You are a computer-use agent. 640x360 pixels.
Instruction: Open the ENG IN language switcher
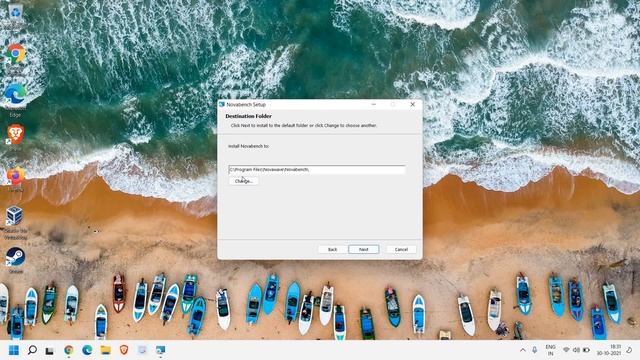click(x=550, y=350)
